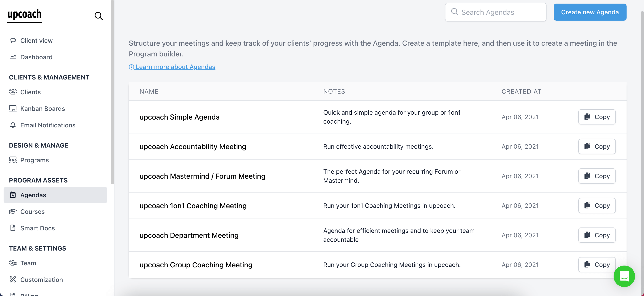Select the Client view icon
Image resolution: width=644 pixels, height=296 pixels.
point(13,40)
